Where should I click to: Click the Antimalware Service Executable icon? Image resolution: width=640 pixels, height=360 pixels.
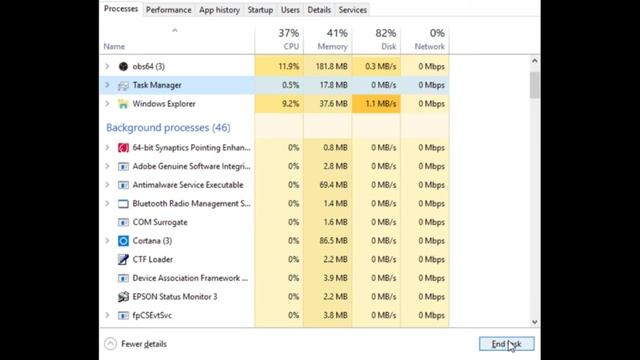pyautogui.click(x=123, y=185)
